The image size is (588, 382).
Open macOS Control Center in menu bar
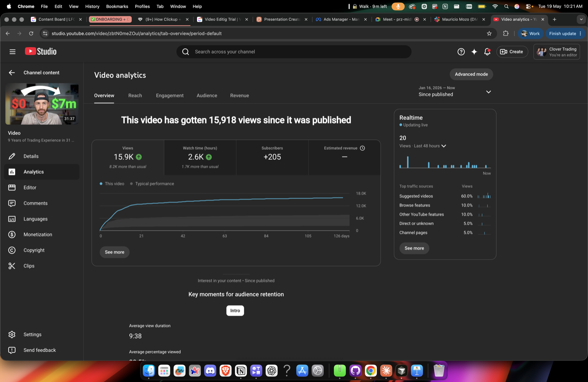tap(529, 6)
